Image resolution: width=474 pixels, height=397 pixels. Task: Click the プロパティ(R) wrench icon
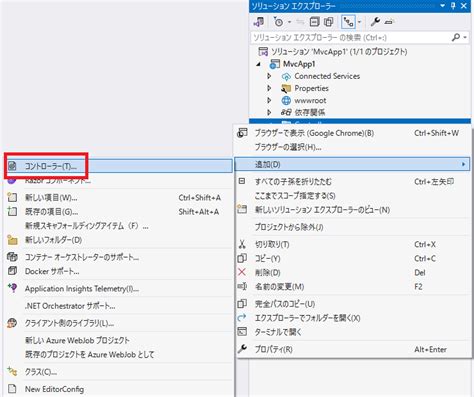point(242,349)
